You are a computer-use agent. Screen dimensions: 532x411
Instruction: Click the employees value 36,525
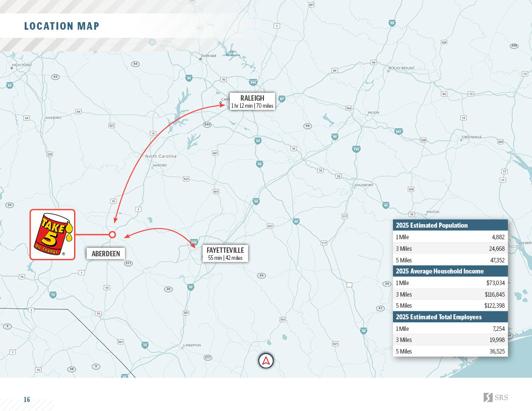click(497, 352)
